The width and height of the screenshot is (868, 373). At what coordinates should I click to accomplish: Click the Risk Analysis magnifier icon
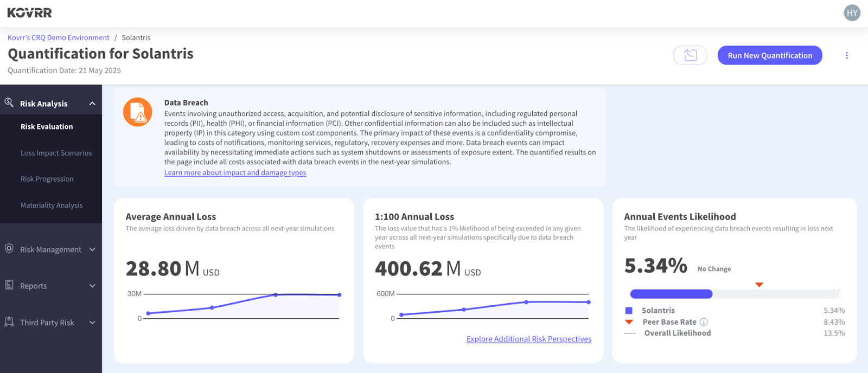[9, 102]
